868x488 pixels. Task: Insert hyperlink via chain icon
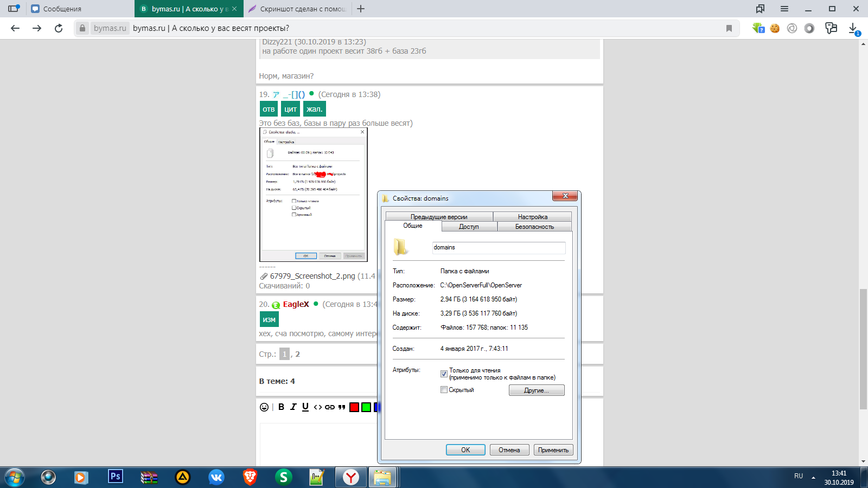[330, 407]
